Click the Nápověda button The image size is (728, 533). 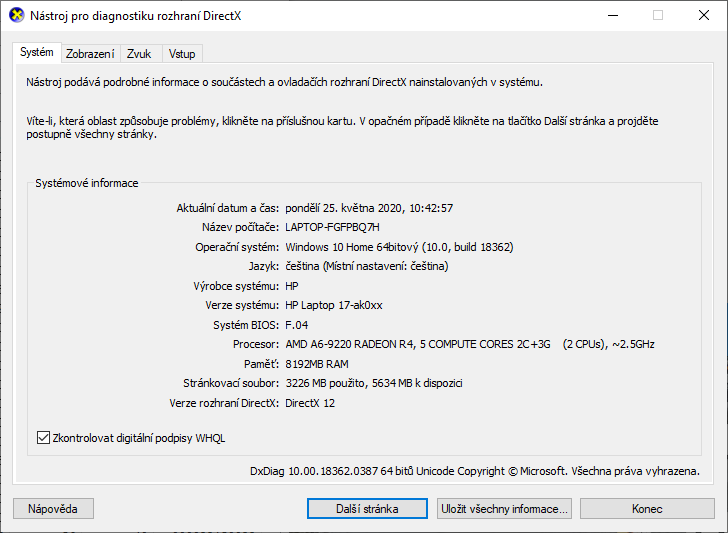53,508
